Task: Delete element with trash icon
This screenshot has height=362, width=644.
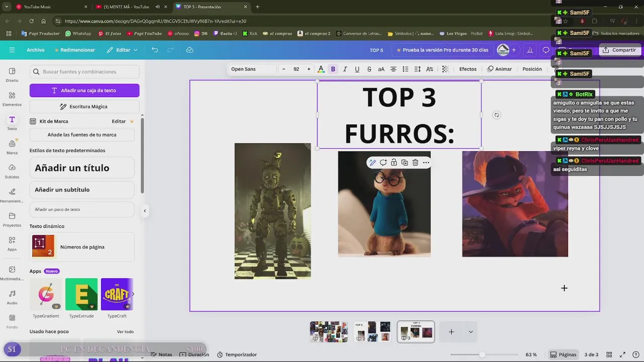Action: pos(415,162)
